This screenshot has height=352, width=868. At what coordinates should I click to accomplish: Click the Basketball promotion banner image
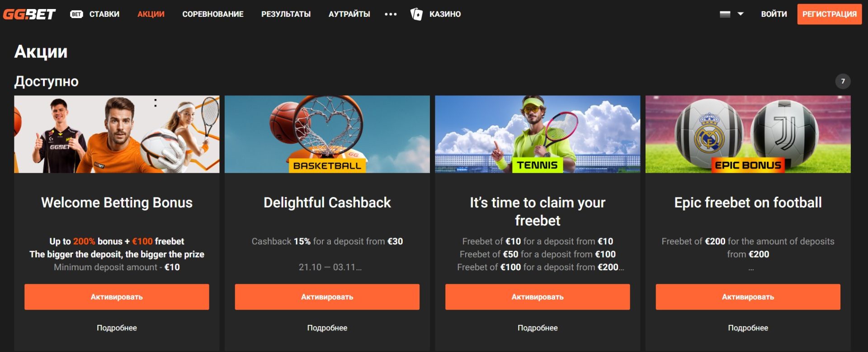point(327,134)
